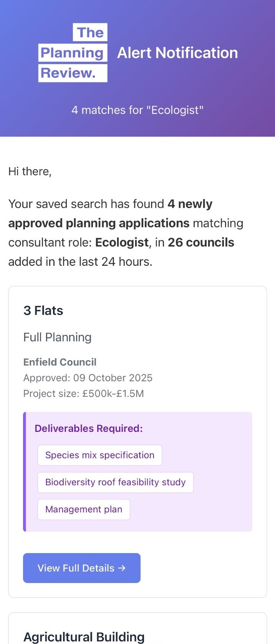Select the Species mix specification tag

coord(100,455)
